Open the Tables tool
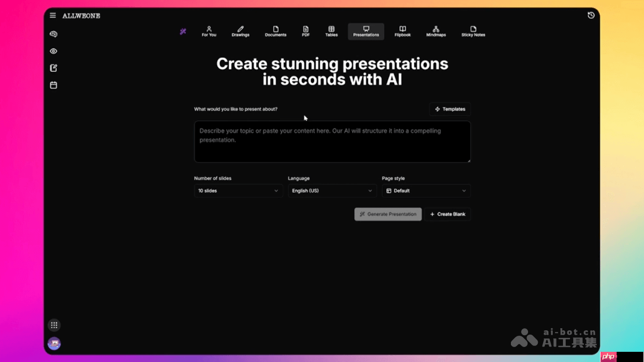The image size is (644, 362). tap(331, 31)
